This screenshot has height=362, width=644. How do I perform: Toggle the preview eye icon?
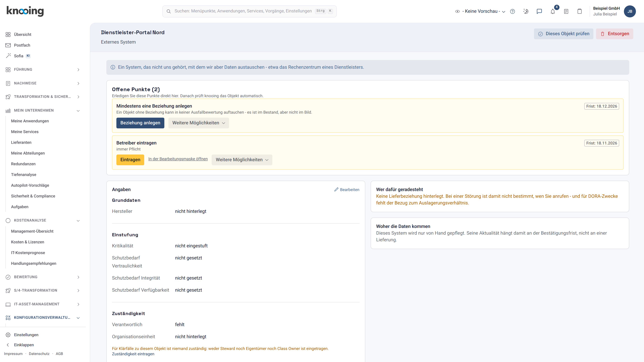coord(458,11)
